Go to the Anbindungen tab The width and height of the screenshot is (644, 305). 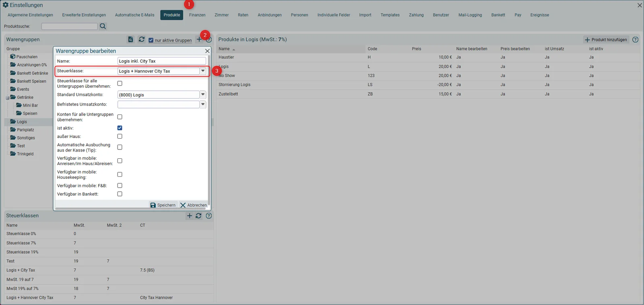click(270, 15)
